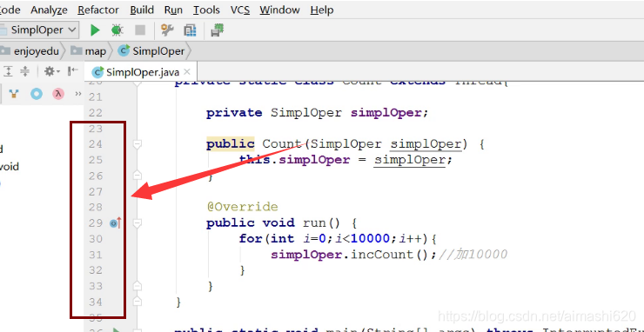
Task: Click simplOper parameter in Count constructor
Action: 426,144
